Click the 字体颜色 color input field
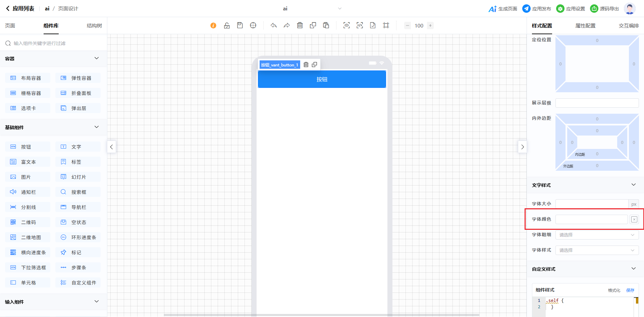The image size is (644, 317). point(591,219)
